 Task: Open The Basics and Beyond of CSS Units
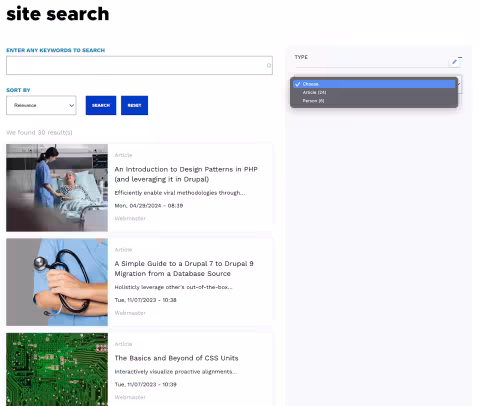[176, 358]
